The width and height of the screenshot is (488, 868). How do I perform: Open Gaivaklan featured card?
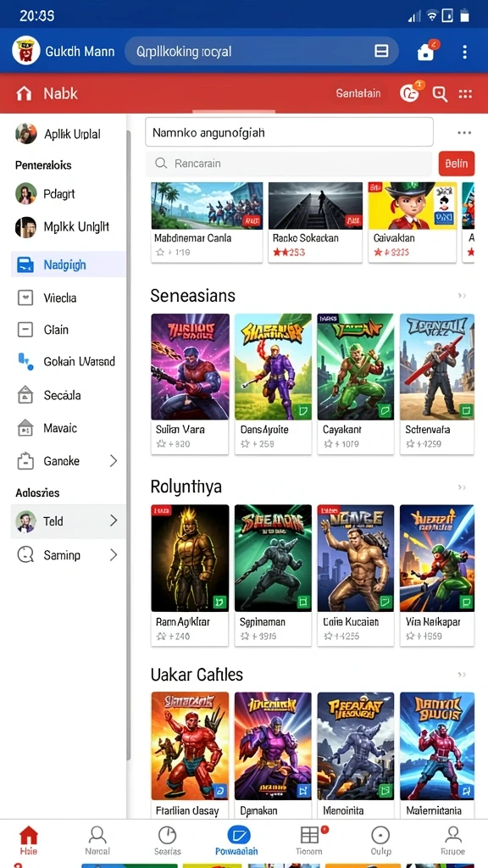coord(413,221)
